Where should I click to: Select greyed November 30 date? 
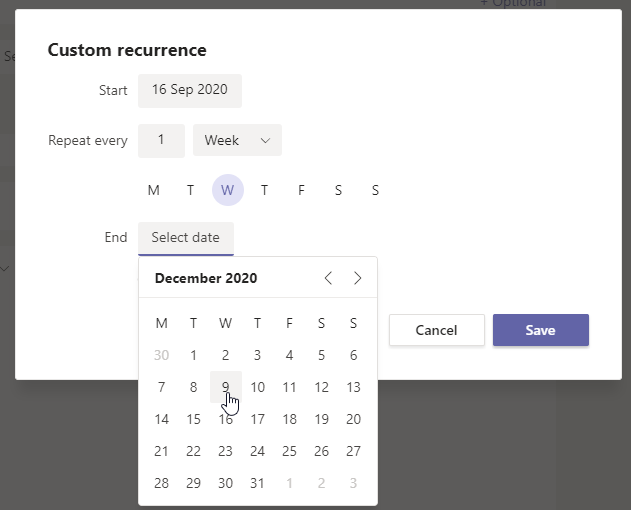pyautogui.click(x=162, y=355)
